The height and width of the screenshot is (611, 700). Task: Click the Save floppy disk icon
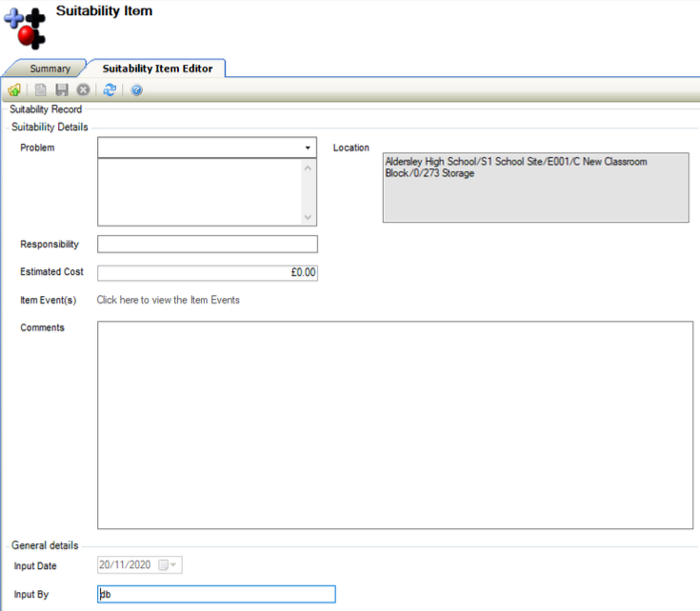[62, 90]
